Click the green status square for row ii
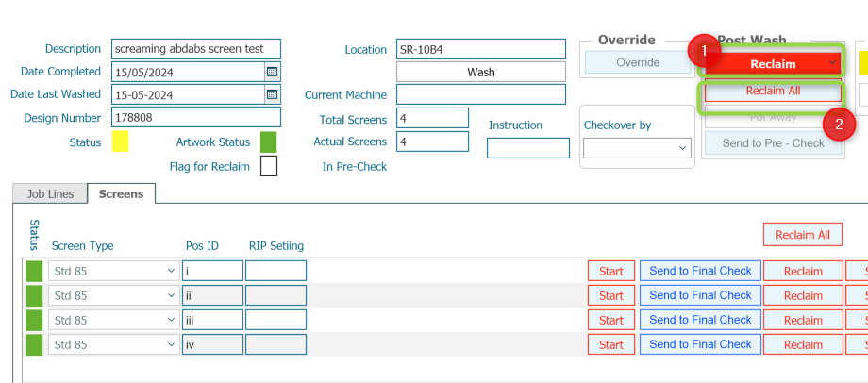This screenshot has height=383, width=868. 34,295
